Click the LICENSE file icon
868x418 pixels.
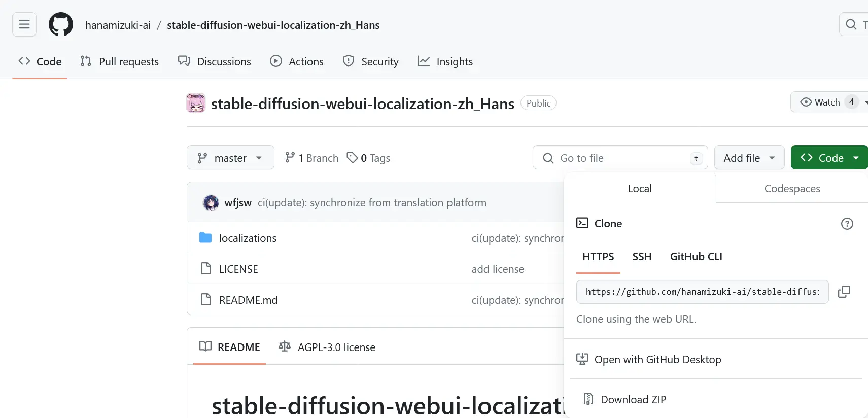(x=205, y=268)
